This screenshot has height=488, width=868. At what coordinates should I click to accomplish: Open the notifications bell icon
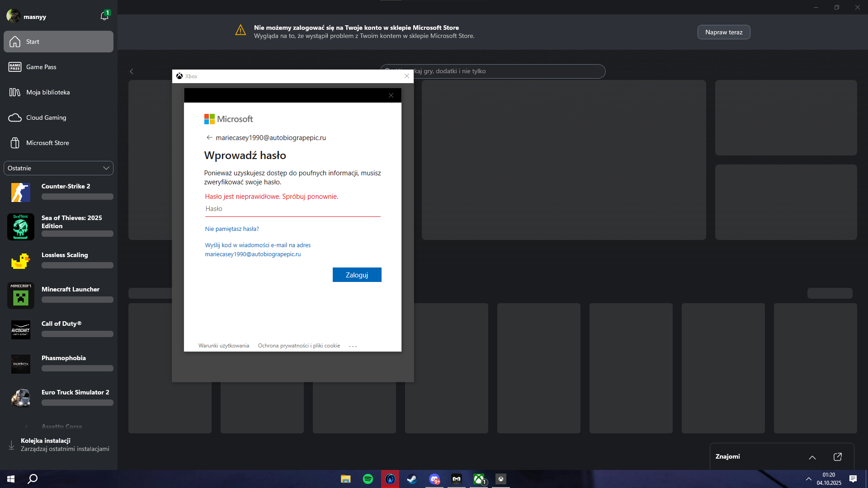click(104, 16)
